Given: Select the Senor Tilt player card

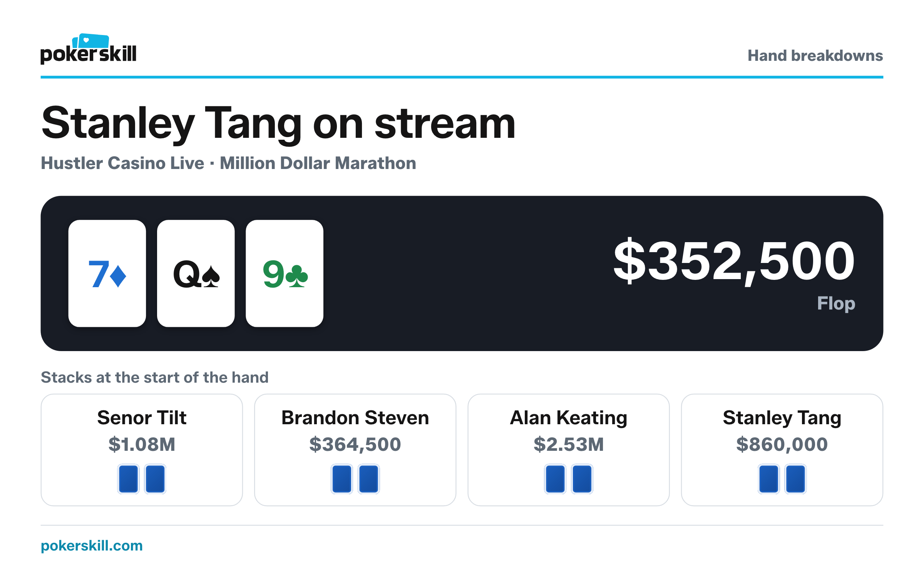Looking at the screenshot, I should coord(142,450).
